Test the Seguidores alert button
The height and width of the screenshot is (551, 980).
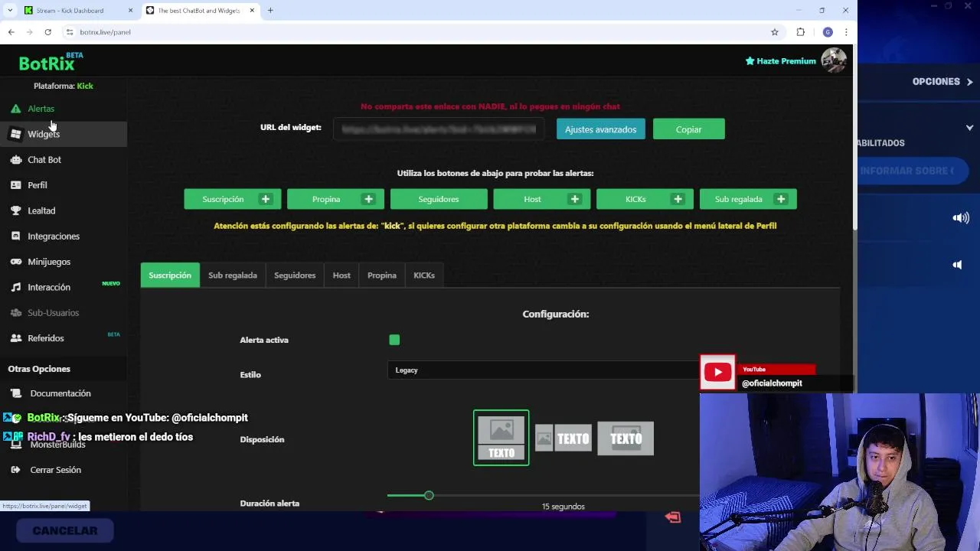tap(439, 199)
